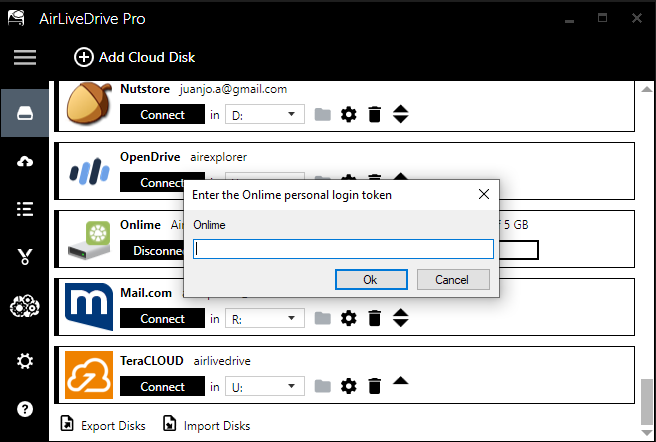
Task: Click the TeraCLOUD disk name
Action: 151,360
